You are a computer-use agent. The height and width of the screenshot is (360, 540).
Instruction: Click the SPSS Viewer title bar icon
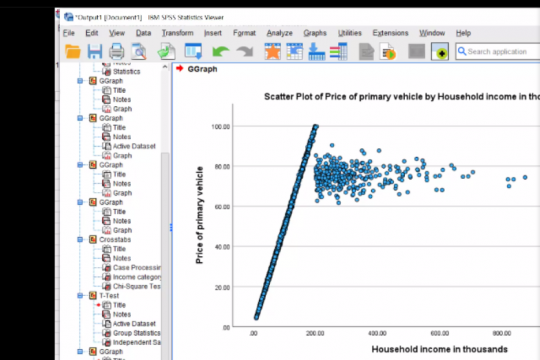69,17
